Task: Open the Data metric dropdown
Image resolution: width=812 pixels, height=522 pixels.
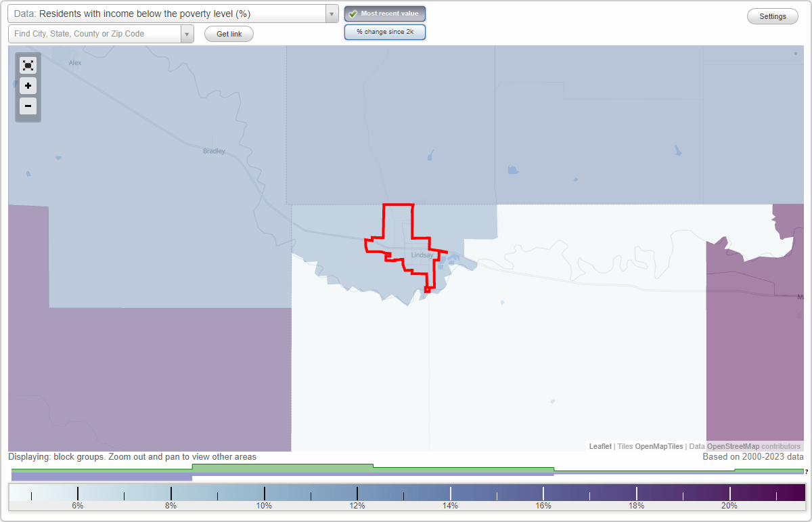Action: 331,13
